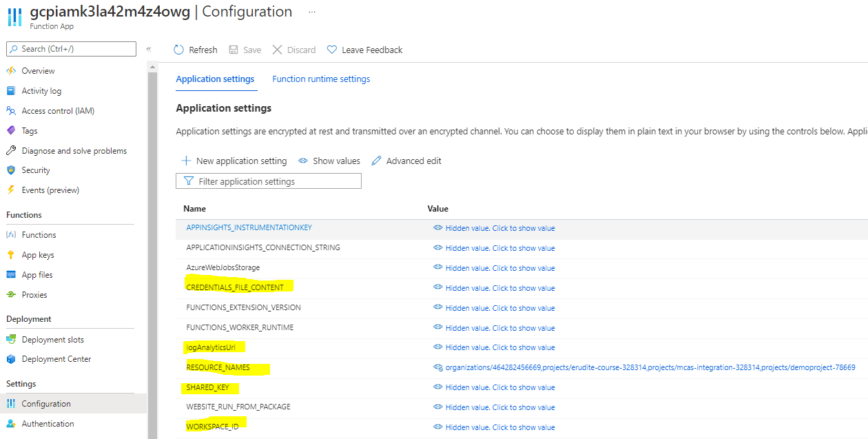Open the Advanced edit view
The width and height of the screenshot is (868, 439).
pyautogui.click(x=406, y=161)
